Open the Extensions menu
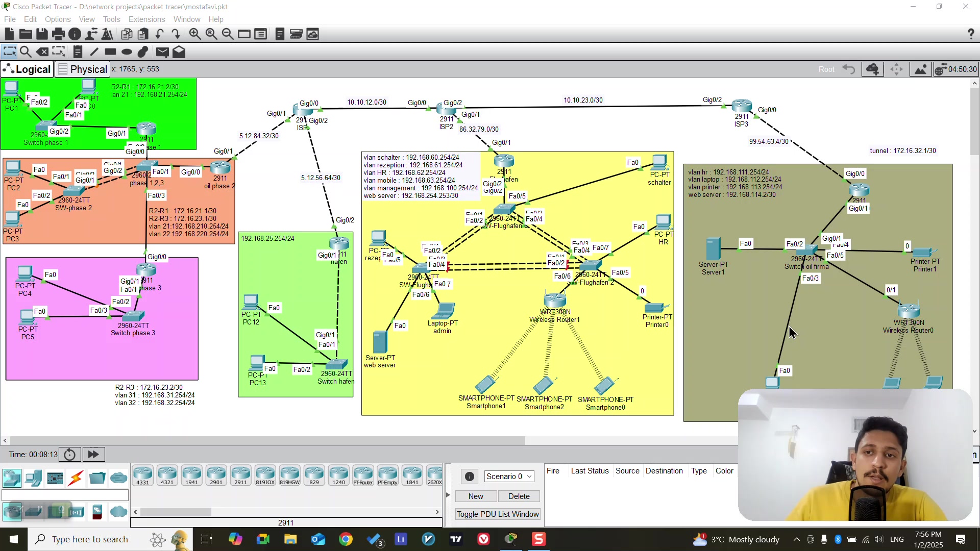The image size is (980, 551). 146,19
